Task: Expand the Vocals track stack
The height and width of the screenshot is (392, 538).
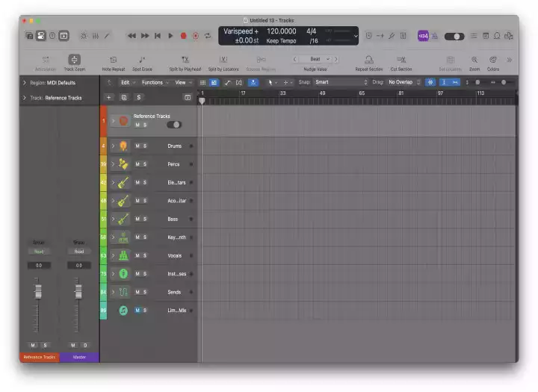Action: coord(113,255)
